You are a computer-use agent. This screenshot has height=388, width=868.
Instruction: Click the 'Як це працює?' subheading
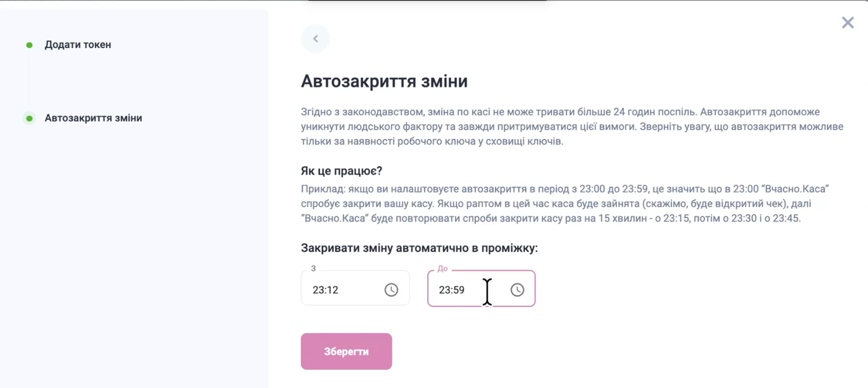[341, 171]
